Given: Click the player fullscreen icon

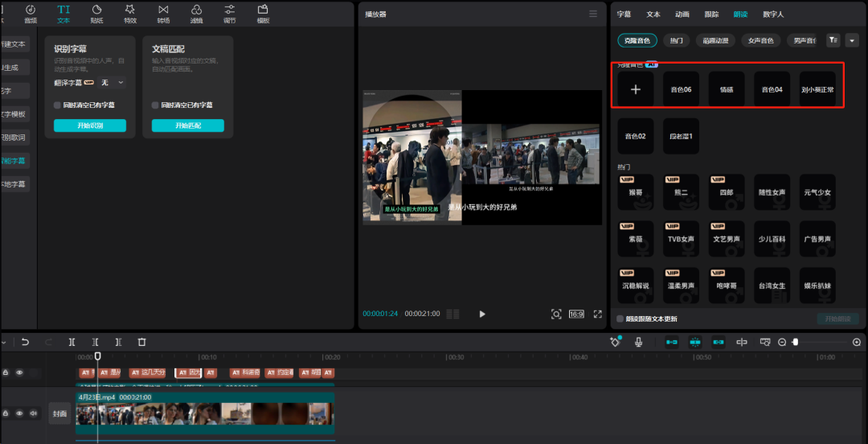Looking at the screenshot, I should coord(598,314).
